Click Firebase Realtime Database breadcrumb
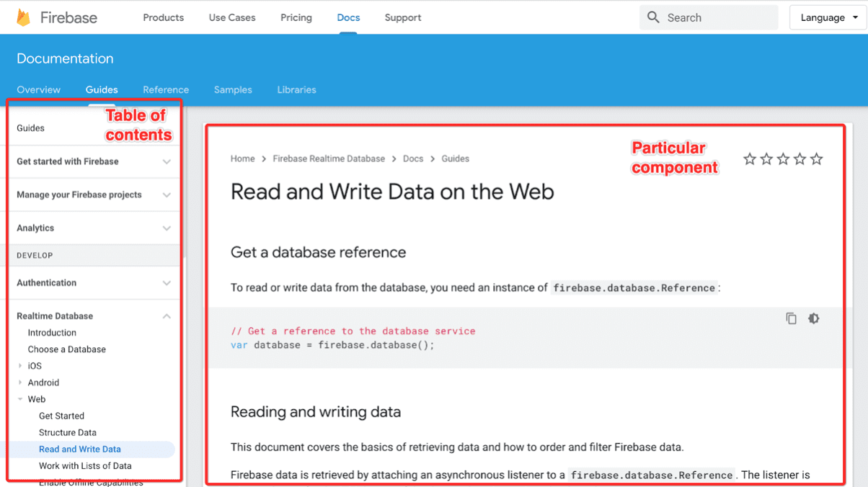The width and height of the screenshot is (868, 487). (329, 158)
